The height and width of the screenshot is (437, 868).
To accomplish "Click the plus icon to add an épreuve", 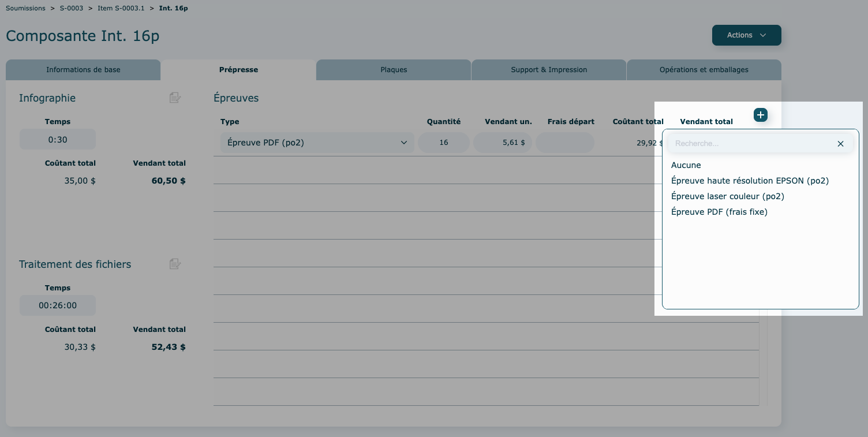I will [761, 115].
